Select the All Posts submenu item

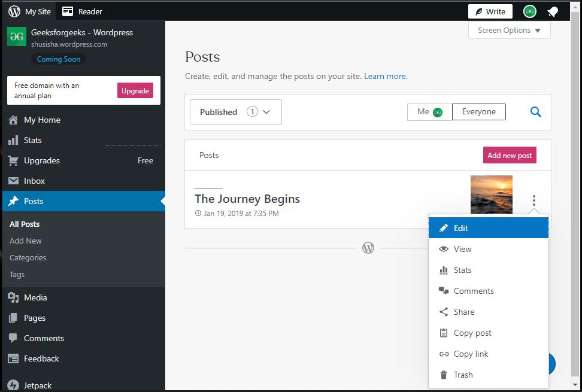tap(25, 224)
